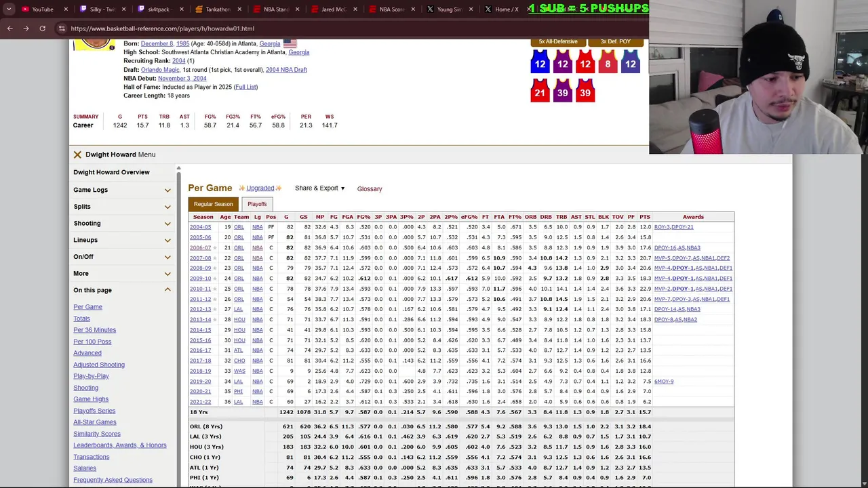Click the 3x Def. POY badge

(x=616, y=41)
